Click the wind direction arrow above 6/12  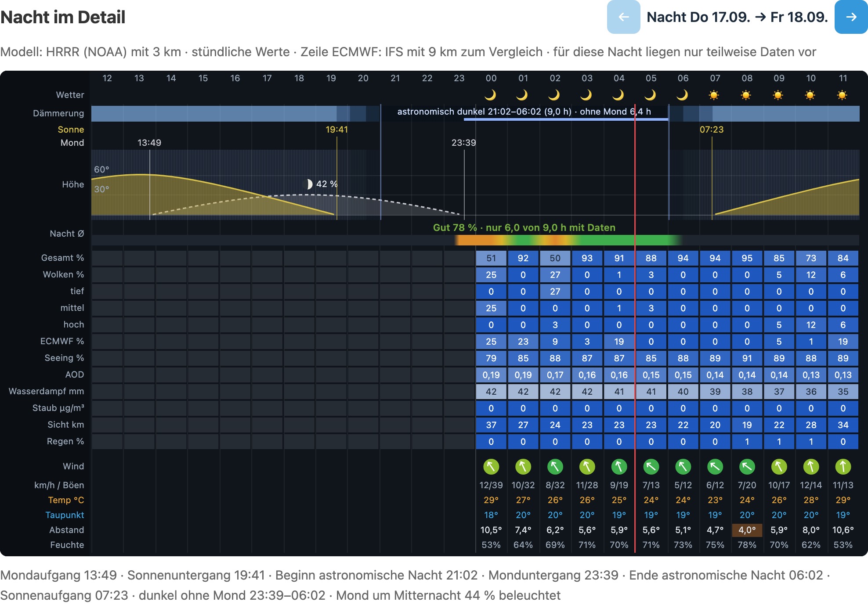coord(715,466)
